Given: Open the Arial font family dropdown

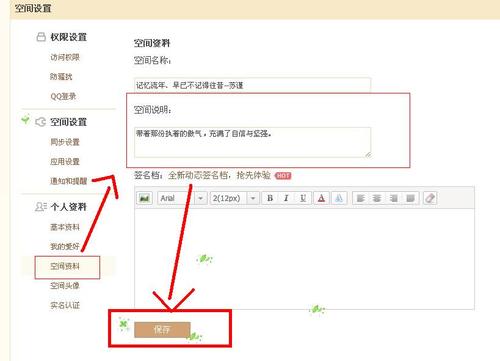Looking at the screenshot, I should pyautogui.click(x=182, y=198).
